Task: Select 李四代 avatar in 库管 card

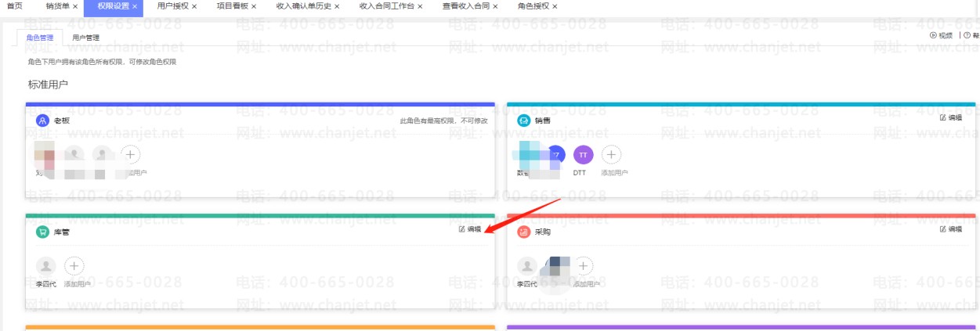Action: click(x=46, y=266)
